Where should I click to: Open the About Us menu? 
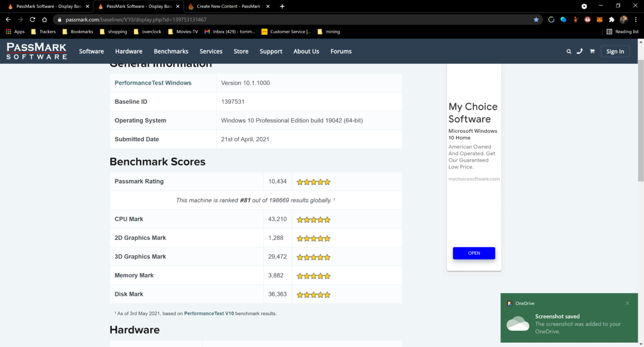[306, 51]
